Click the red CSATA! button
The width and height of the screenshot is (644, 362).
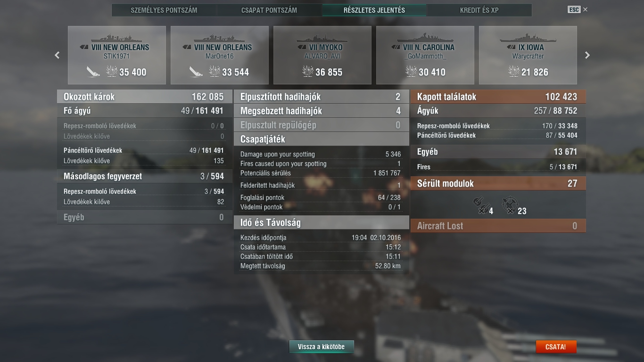(x=556, y=347)
